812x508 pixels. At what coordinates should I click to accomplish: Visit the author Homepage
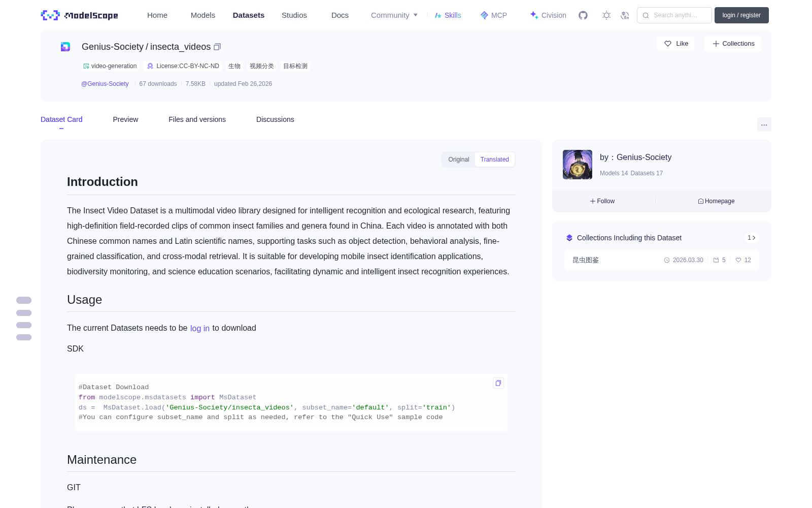point(716,201)
